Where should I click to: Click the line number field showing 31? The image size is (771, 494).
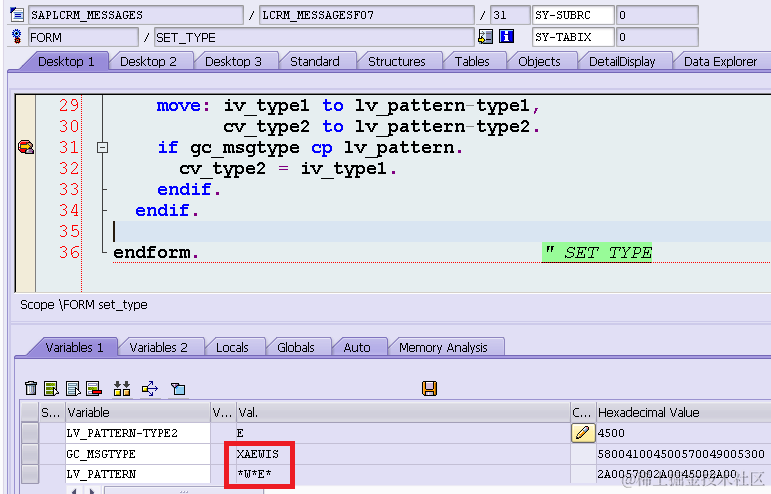(x=510, y=15)
